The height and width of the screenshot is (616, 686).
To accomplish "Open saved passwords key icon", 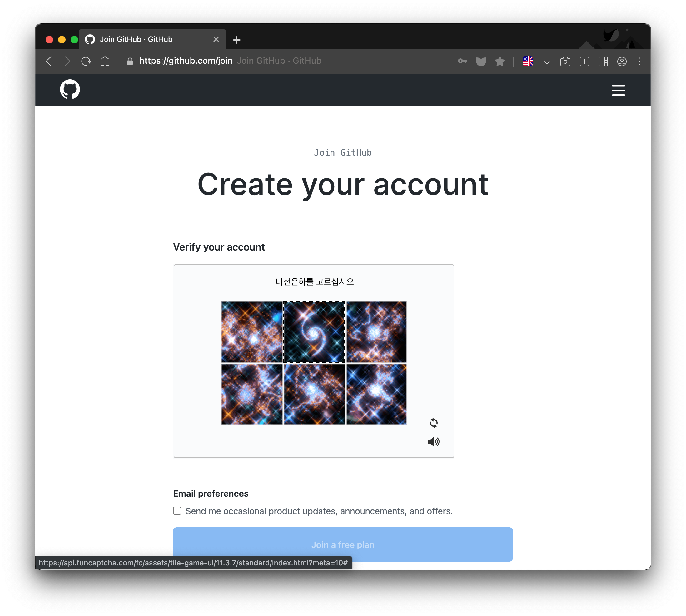I will 462,61.
